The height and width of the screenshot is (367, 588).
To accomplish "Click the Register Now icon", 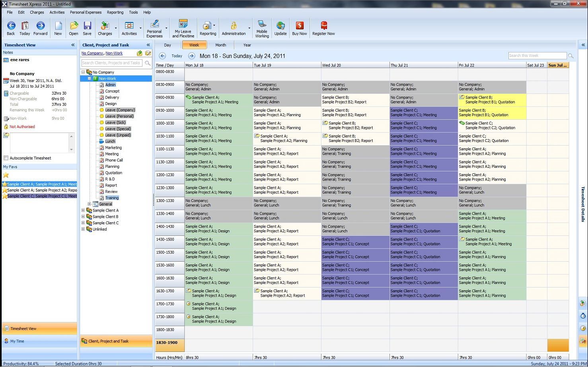I will 323,28.
